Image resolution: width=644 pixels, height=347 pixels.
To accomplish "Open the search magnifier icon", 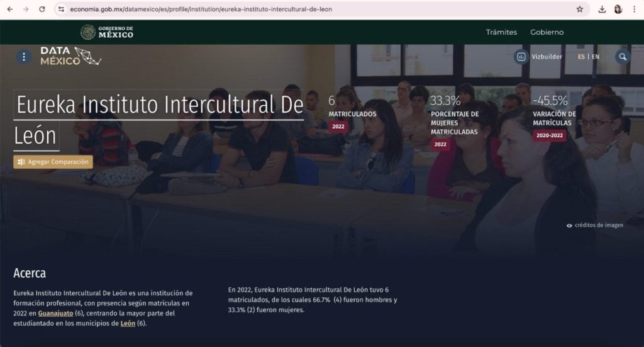I will tap(622, 57).
